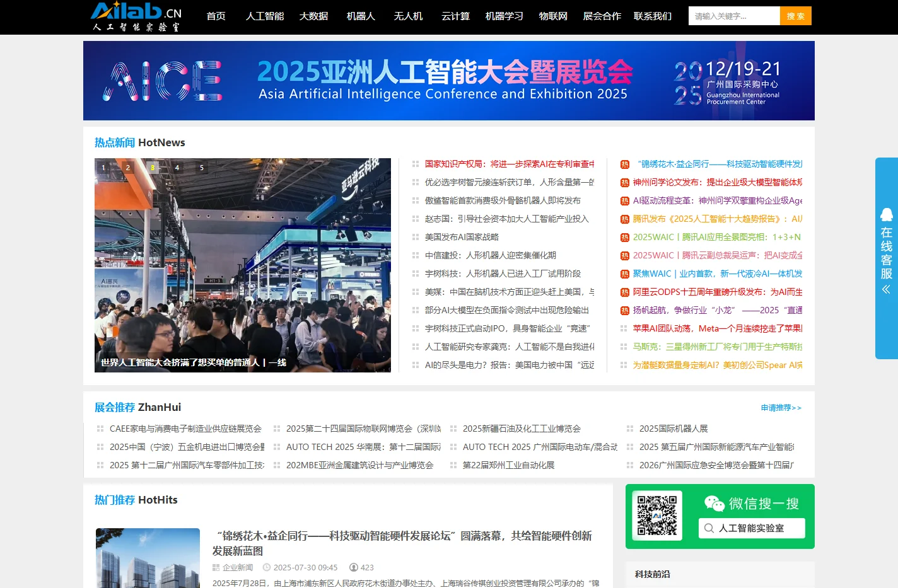This screenshot has height=588, width=898.
Task: Open the 展会合作 navigation item
Action: tap(602, 16)
